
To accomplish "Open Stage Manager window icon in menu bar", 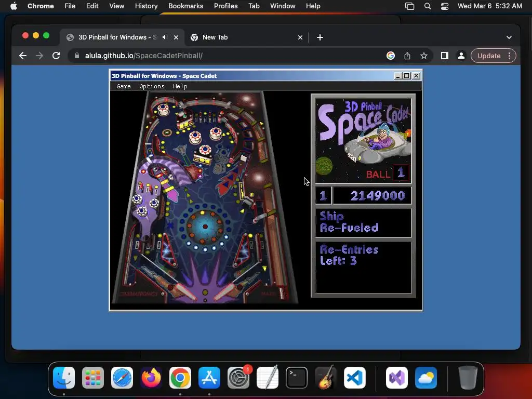I will tap(410, 6).
